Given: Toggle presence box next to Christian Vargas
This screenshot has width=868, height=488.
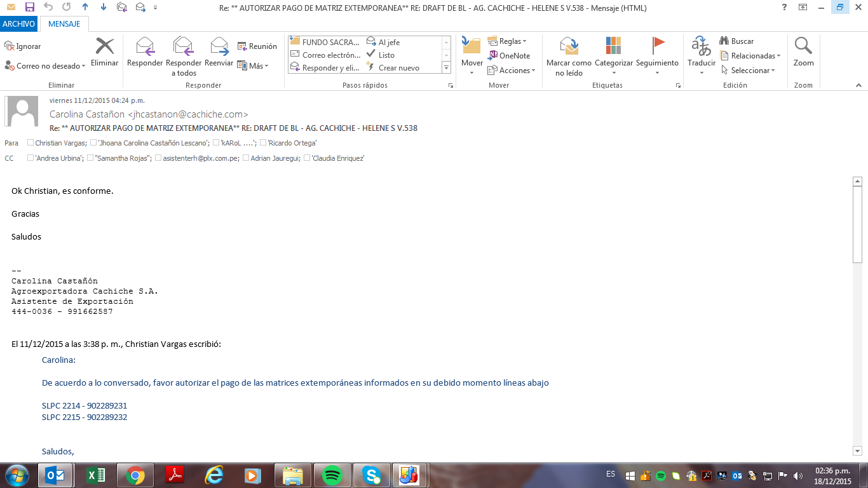Looking at the screenshot, I should (31, 143).
